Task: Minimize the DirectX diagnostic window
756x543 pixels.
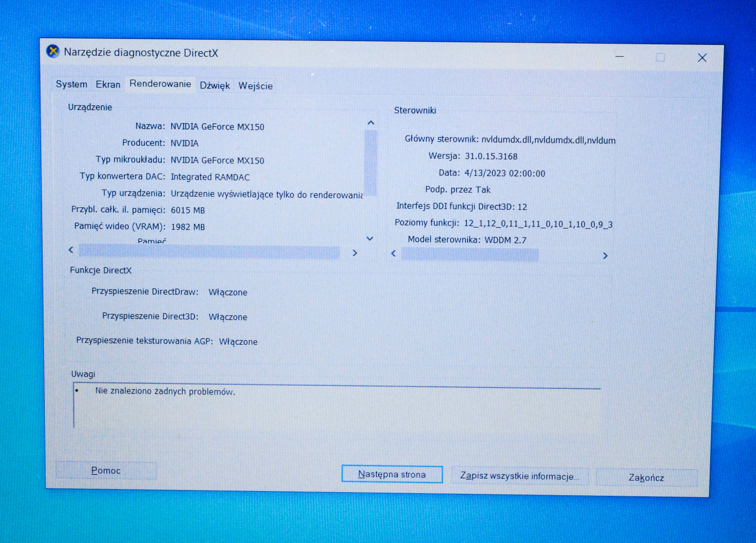Action: pos(619,56)
